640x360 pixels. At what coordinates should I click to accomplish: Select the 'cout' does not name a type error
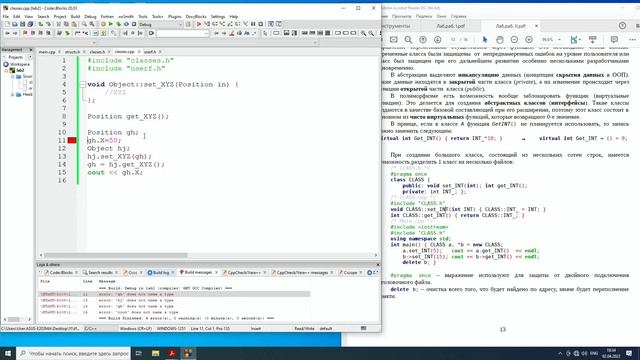click(175, 312)
